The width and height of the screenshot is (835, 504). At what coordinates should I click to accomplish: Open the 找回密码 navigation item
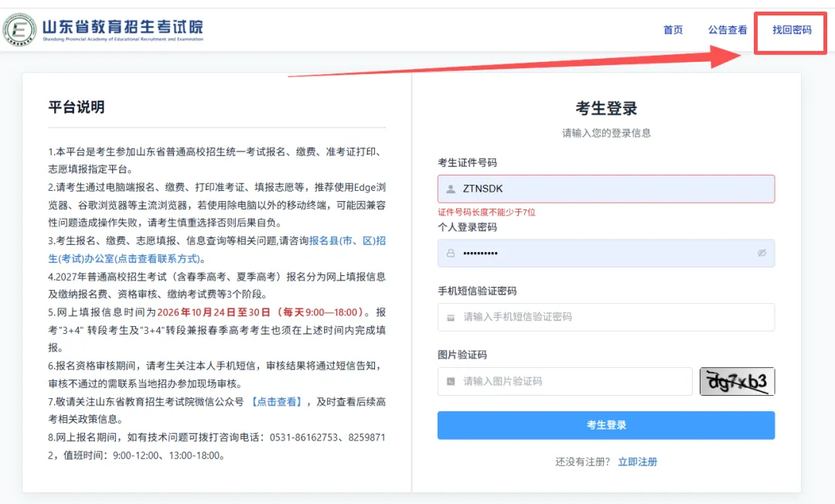pos(792,30)
